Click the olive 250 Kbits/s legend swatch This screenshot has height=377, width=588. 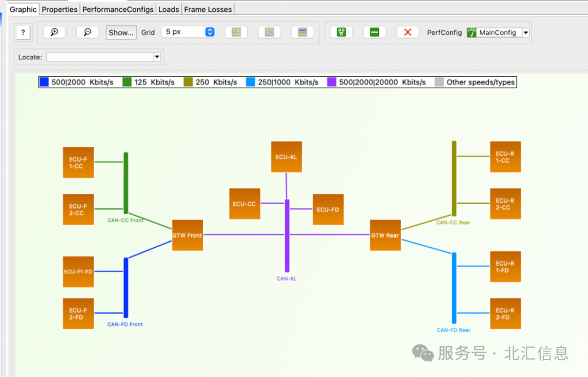188,82
